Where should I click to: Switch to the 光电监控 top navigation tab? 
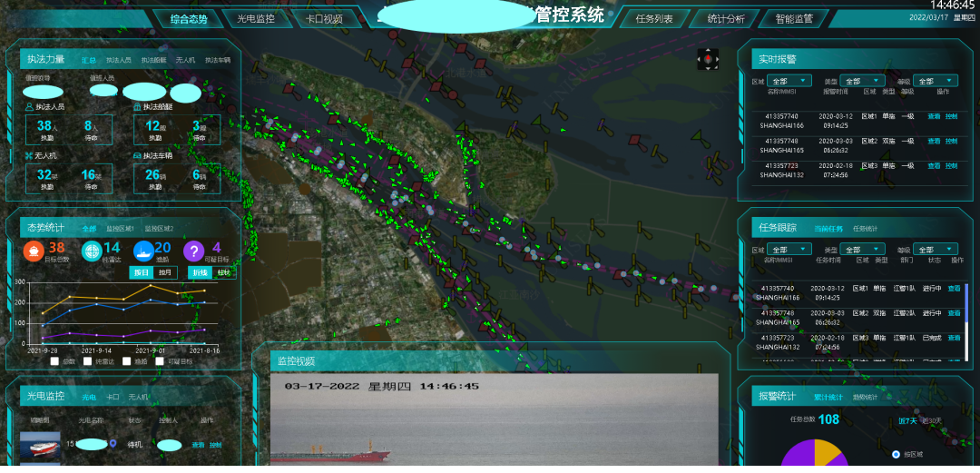256,18
